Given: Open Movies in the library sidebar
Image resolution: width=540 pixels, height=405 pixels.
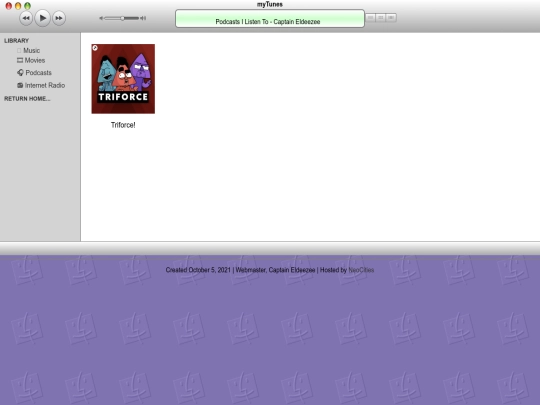Looking at the screenshot, I should coord(34,60).
